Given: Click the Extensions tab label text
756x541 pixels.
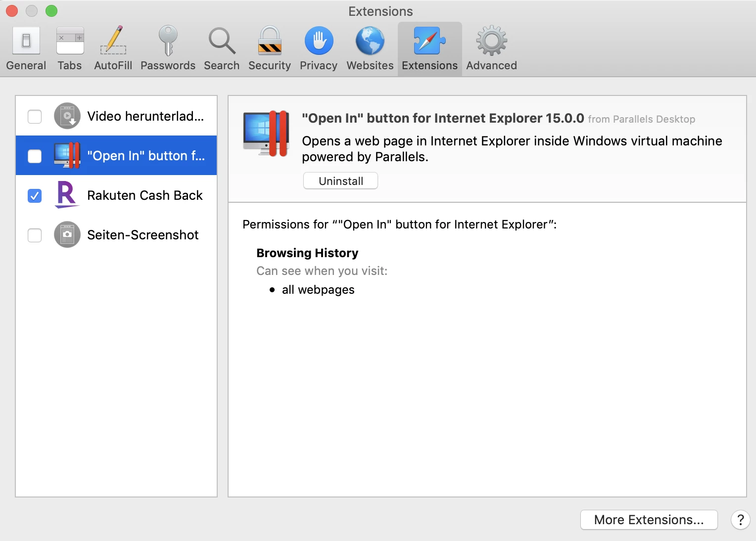Looking at the screenshot, I should click(x=430, y=65).
